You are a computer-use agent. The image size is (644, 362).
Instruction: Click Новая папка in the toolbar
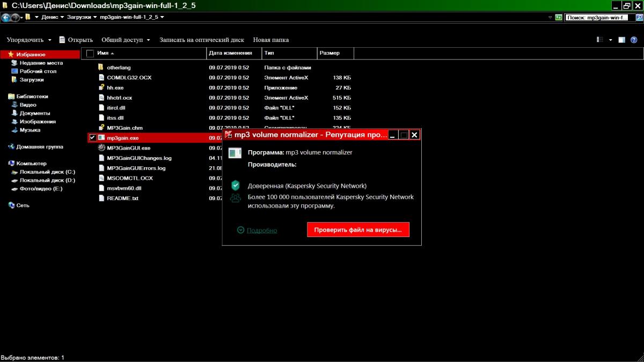[270, 40]
